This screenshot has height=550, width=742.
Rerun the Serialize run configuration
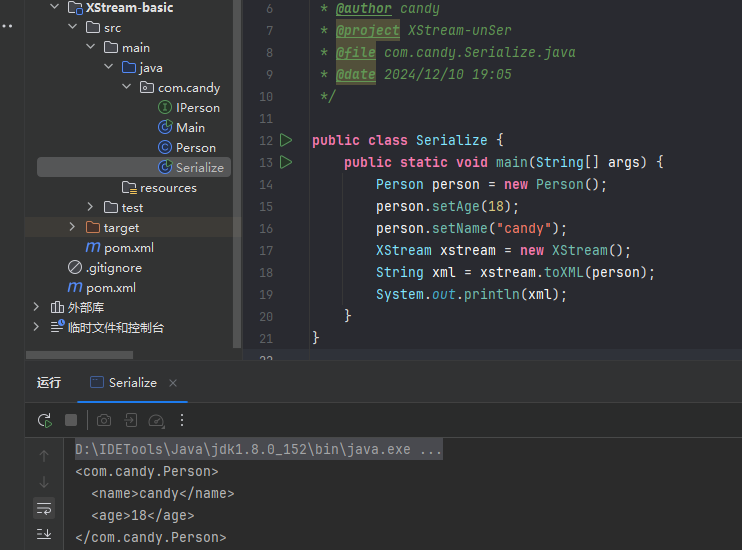[44, 420]
